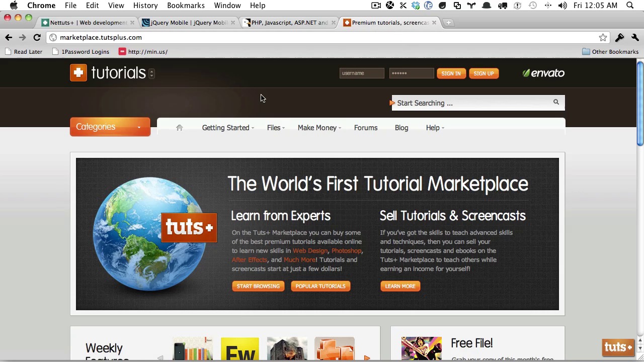Open the Other Bookmarks folder
Viewport: 644px width, 362px height.
click(x=610, y=52)
